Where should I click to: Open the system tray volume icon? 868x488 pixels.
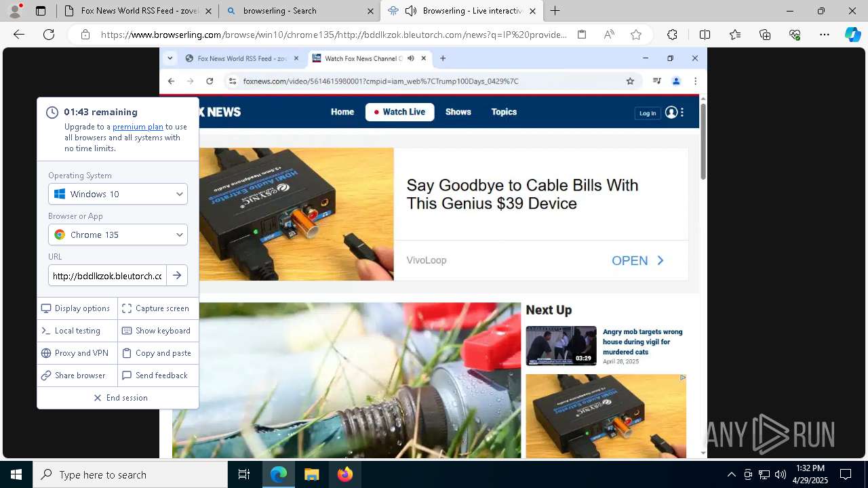click(x=780, y=474)
